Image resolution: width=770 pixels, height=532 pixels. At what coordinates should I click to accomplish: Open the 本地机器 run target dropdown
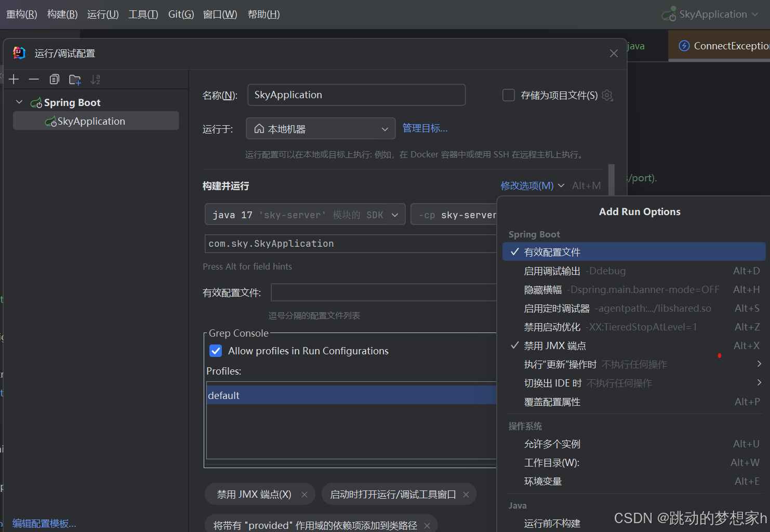coord(384,128)
